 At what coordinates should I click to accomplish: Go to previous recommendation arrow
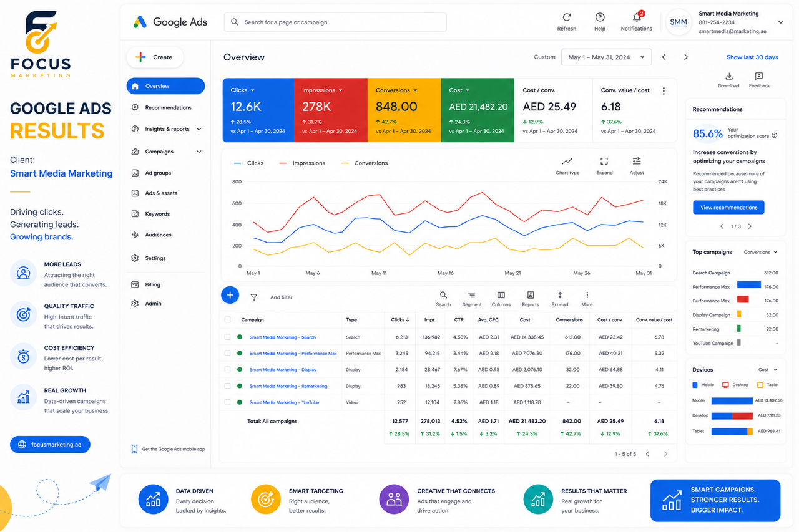coord(722,226)
